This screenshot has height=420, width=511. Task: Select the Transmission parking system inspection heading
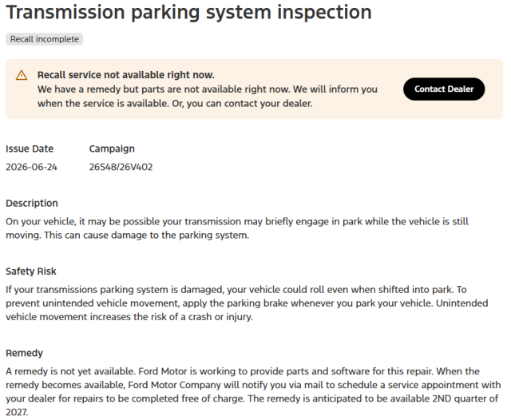(188, 13)
